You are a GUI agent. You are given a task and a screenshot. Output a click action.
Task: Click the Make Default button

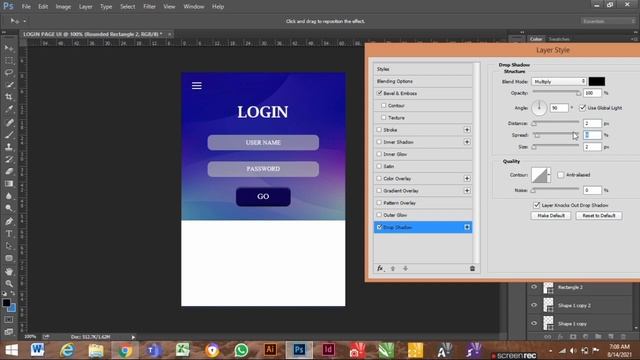pyautogui.click(x=551, y=216)
